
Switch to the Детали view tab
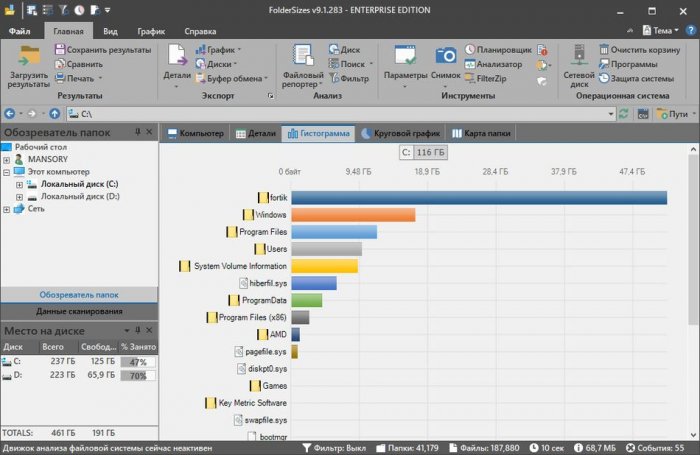tap(256, 133)
